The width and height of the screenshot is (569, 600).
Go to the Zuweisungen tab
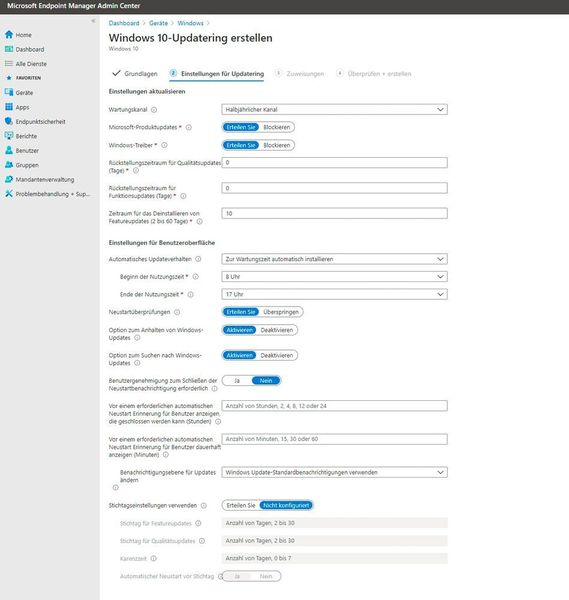(x=300, y=73)
